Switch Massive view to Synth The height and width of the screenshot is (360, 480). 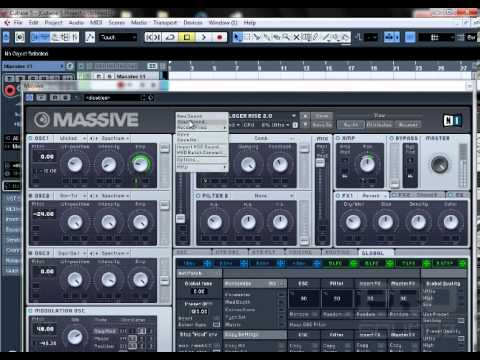point(350,125)
